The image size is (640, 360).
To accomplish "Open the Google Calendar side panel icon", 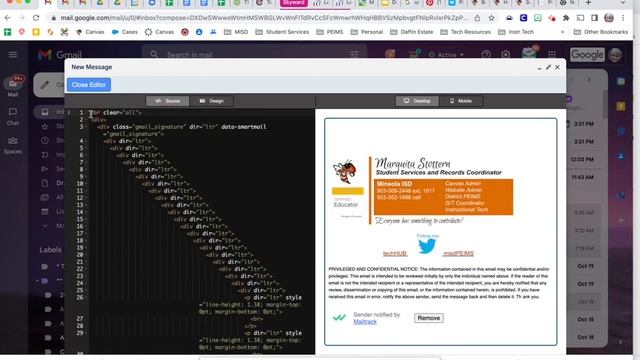I will [x=621, y=82].
